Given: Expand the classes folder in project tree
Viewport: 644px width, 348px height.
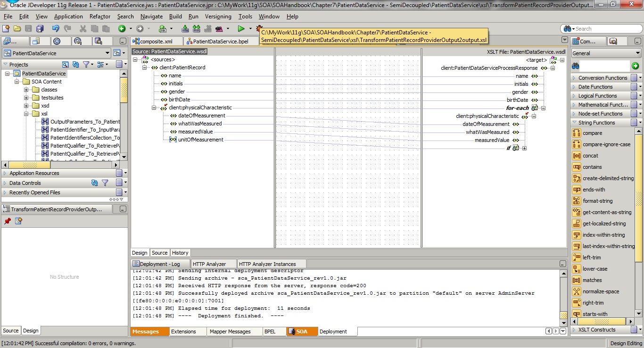Looking at the screenshot, I should click(x=26, y=90).
